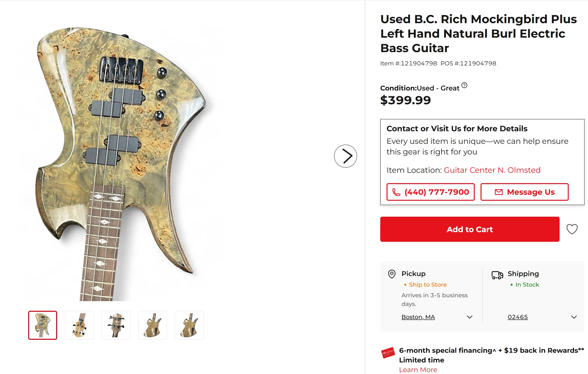Expand the Boston, MA store dropdown
Viewport: 588px width, 374px height.
[469, 317]
